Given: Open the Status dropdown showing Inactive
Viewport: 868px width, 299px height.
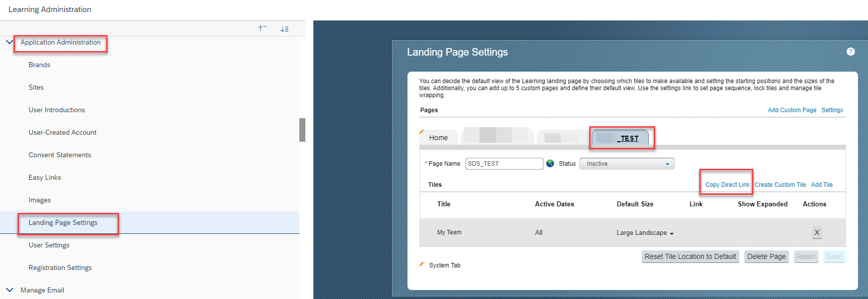Looking at the screenshot, I should tap(627, 164).
